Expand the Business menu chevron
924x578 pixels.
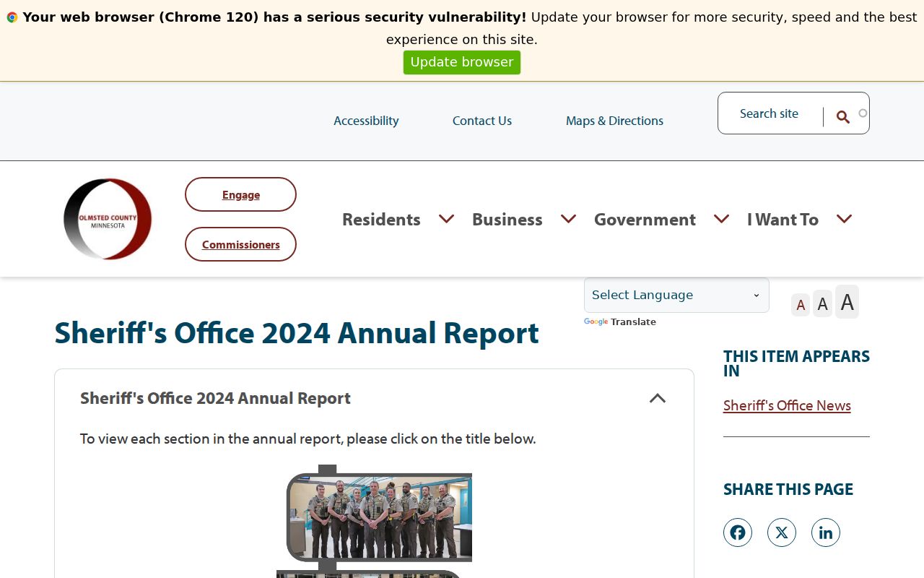point(568,218)
